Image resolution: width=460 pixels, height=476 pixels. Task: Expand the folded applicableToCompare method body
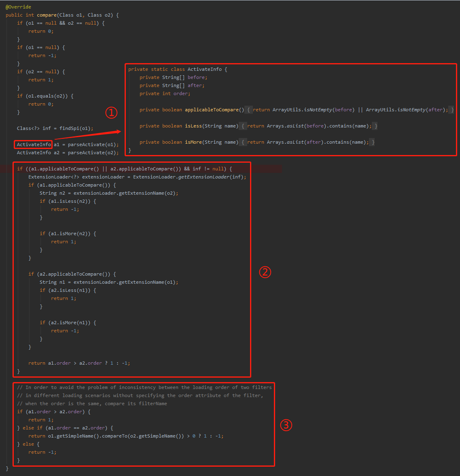click(248, 110)
